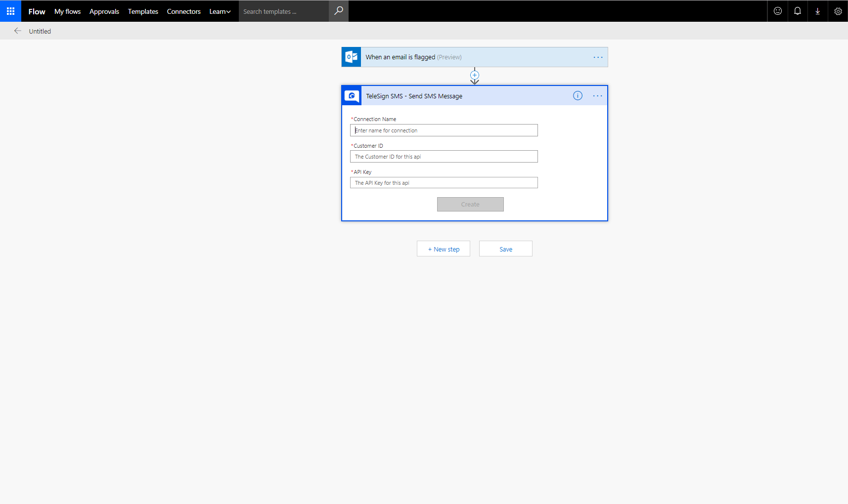Click the Search templates box
This screenshot has width=848, height=504.
284,11
